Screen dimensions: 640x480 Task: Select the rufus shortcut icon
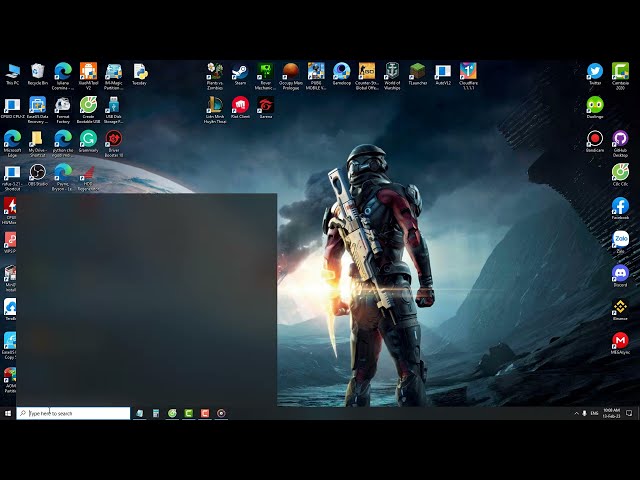(x=12, y=178)
